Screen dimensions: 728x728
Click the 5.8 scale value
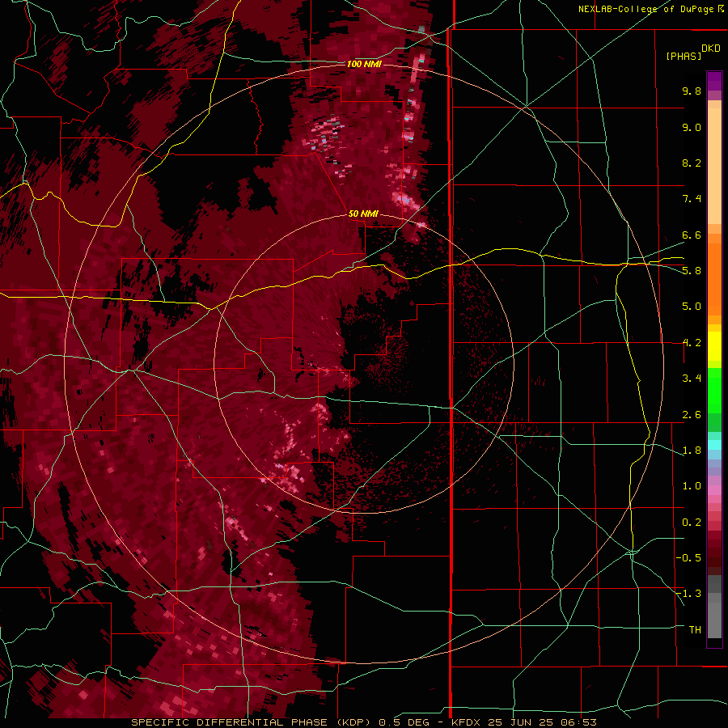(692, 271)
